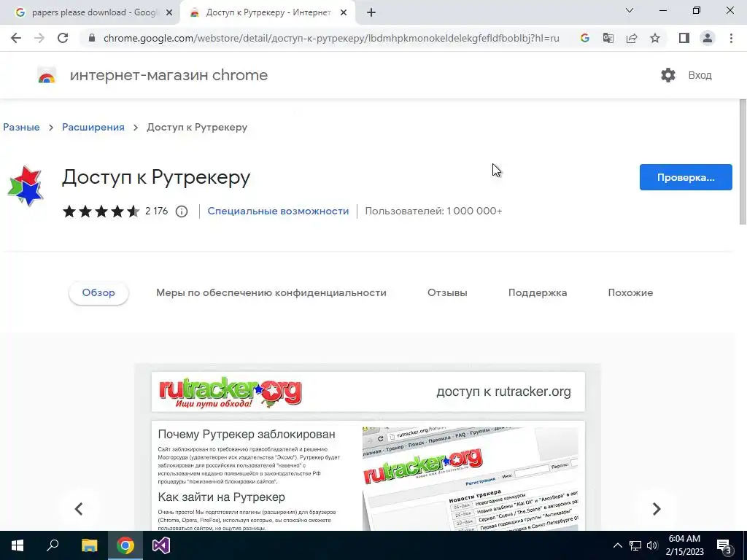Show hidden tray icons chevron
The width and height of the screenshot is (747, 560).
point(617,545)
